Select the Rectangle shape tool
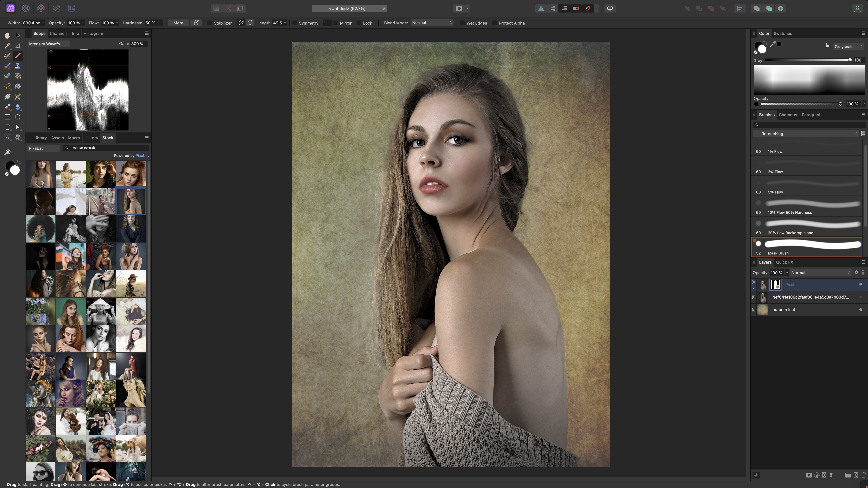 pyautogui.click(x=7, y=117)
